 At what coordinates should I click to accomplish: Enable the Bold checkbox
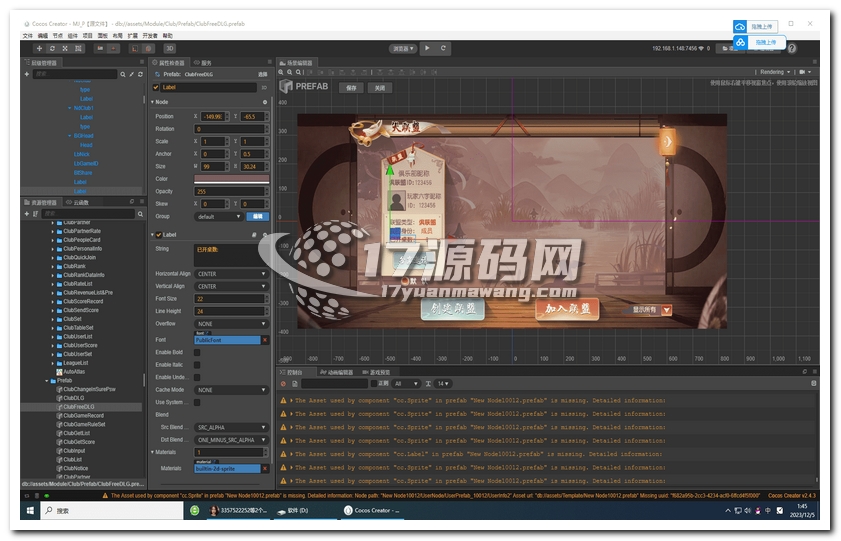click(197, 352)
